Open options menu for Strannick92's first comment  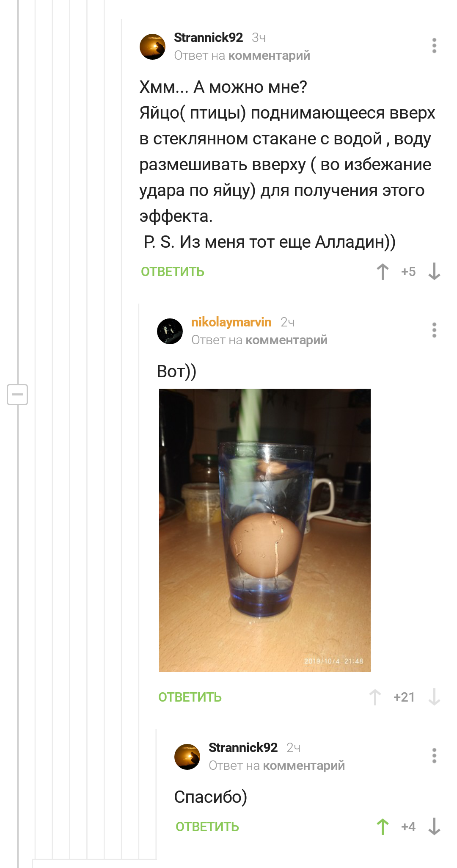pos(434,46)
